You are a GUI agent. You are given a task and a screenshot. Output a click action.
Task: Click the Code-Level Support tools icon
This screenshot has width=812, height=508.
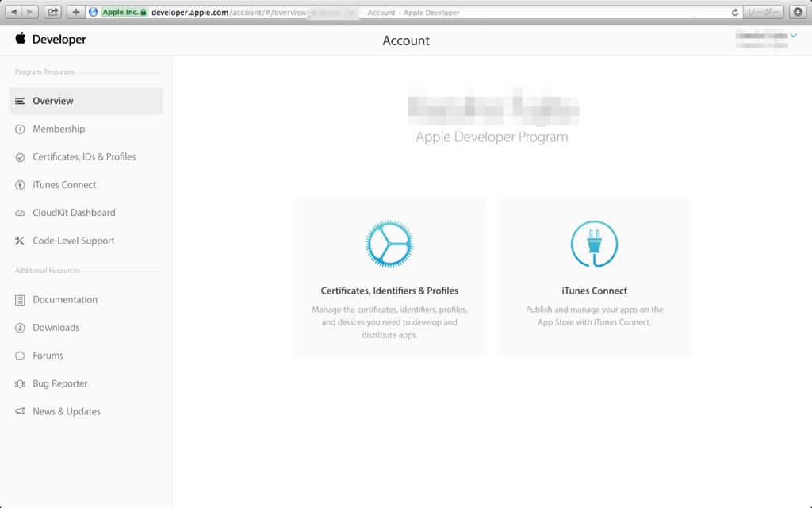[20, 241]
